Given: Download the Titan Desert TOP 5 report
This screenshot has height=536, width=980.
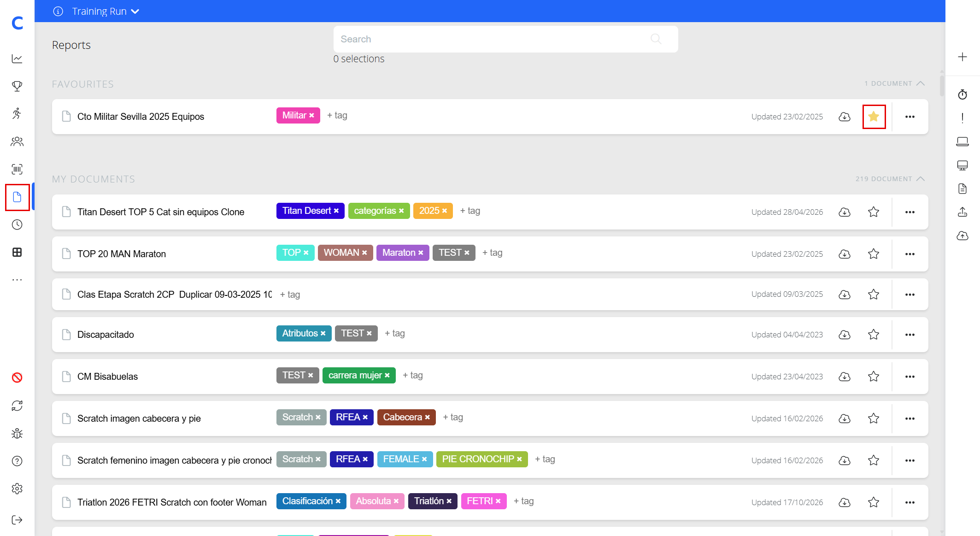Looking at the screenshot, I should (845, 212).
